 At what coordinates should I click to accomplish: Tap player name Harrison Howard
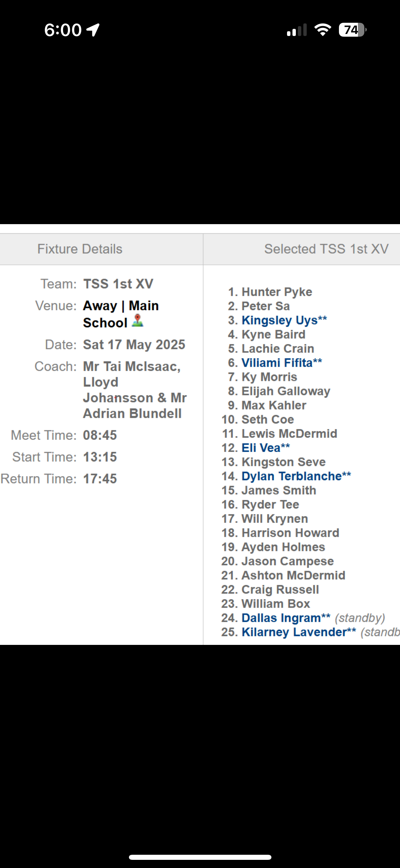[290, 533]
